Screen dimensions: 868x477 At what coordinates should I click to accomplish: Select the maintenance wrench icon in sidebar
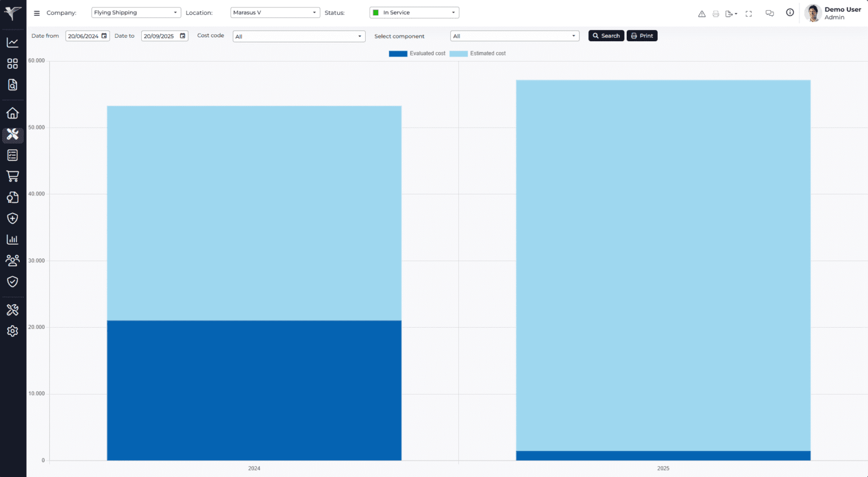[x=12, y=135]
